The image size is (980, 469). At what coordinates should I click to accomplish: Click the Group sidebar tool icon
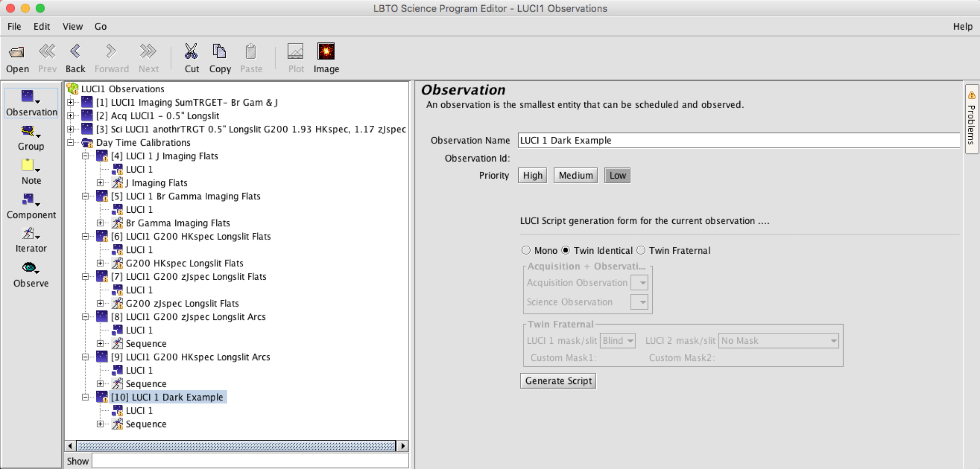coord(30,131)
